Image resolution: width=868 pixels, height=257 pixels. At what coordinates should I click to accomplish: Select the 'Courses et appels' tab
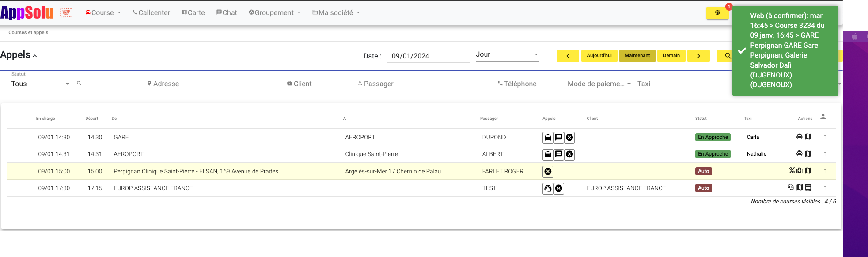click(x=28, y=33)
